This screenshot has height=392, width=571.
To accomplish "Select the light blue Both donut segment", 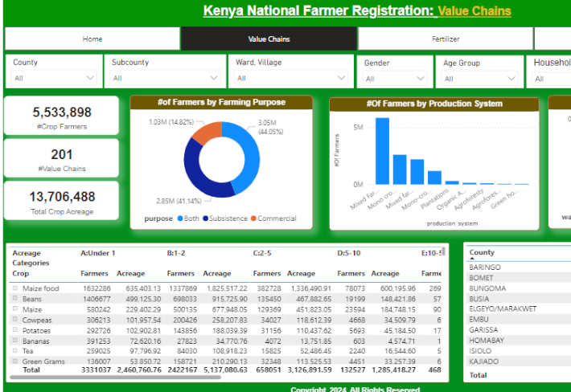I will 250,157.
